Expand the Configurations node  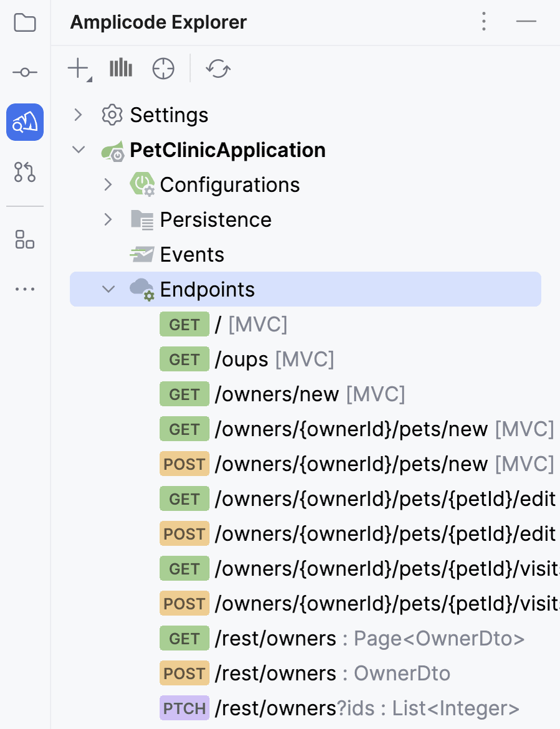coord(108,185)
